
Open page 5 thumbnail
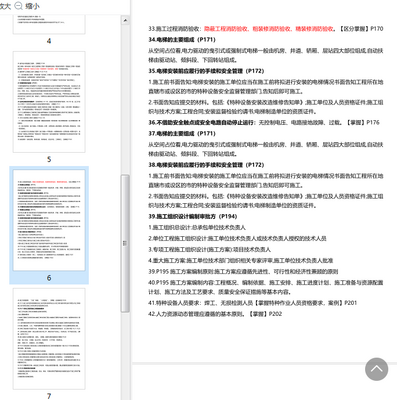point(49,102)
